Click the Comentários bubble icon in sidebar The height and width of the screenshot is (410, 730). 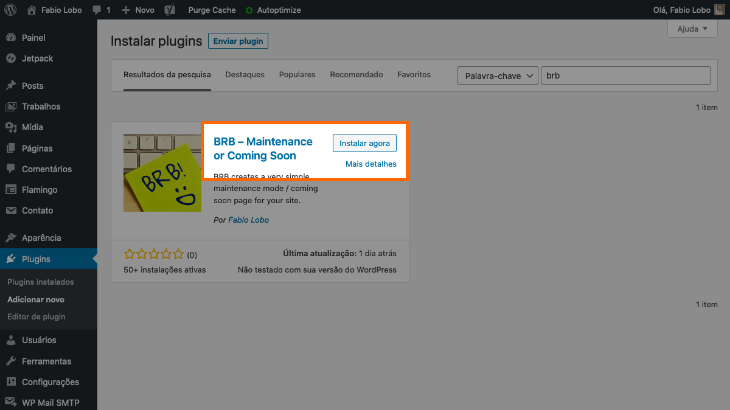(x=11, y=169)
